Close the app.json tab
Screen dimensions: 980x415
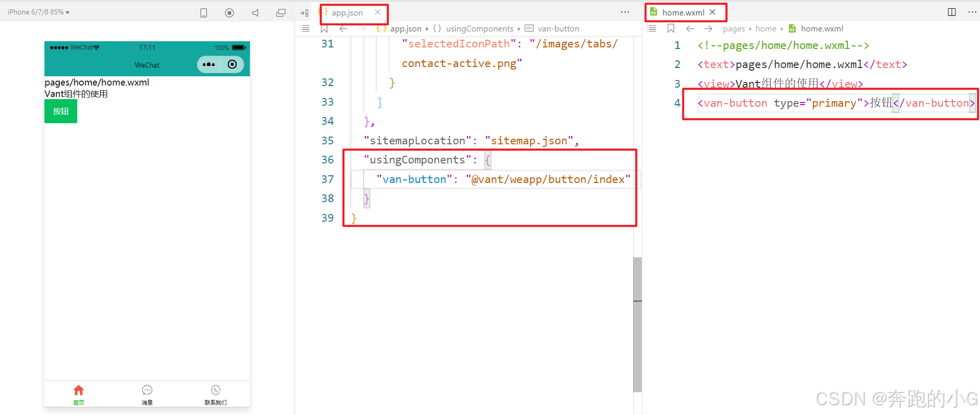pyautogui.click(x=378, y=12)
